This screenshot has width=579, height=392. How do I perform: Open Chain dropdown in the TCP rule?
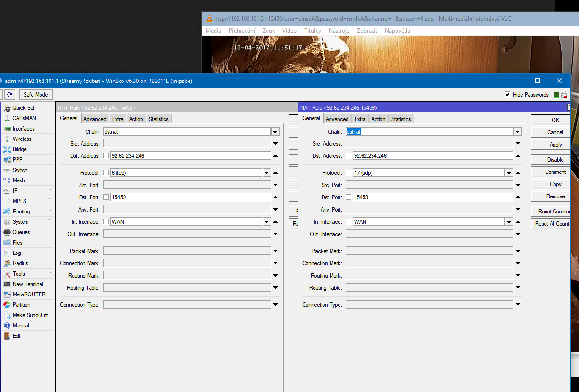pyautogui.click(x=275, y=132)
